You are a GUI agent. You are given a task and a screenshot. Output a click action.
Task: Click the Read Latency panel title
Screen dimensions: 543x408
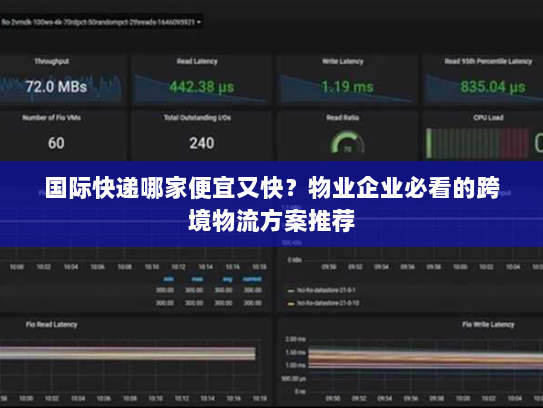[x=197, y=61]
